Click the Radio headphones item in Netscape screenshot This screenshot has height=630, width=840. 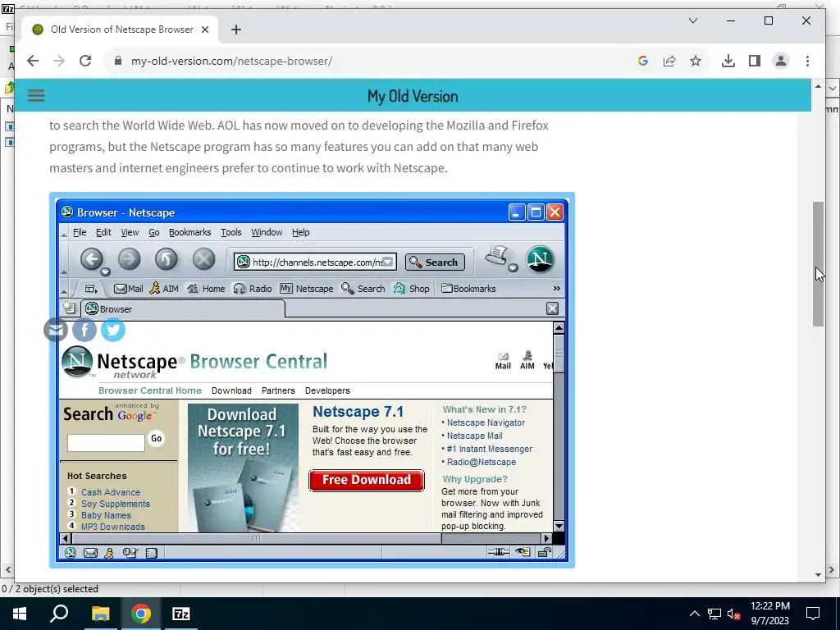[253, 289]
